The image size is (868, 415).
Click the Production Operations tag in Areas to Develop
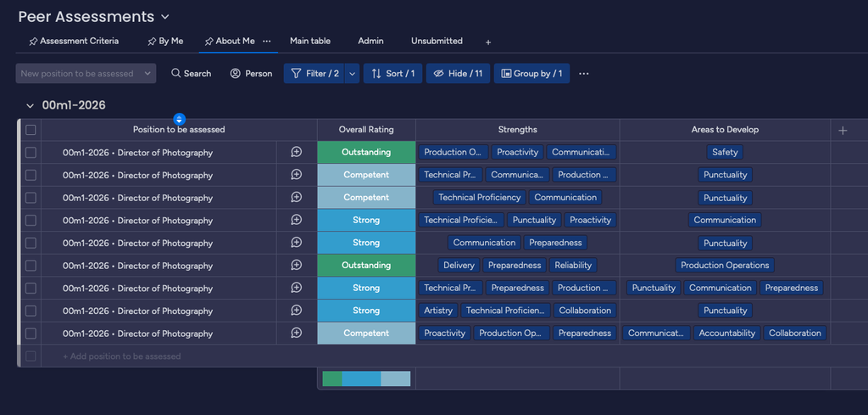726,265
